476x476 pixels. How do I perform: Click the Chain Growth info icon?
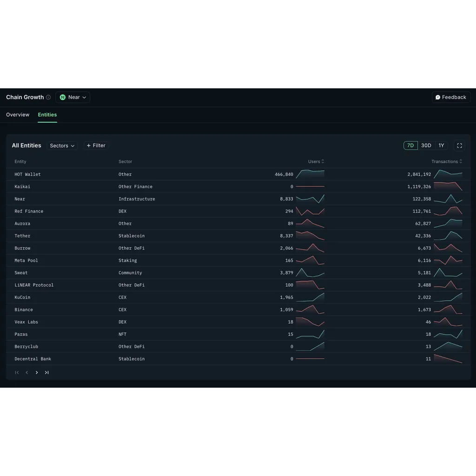pyautogui.click(x=48, y=98)
